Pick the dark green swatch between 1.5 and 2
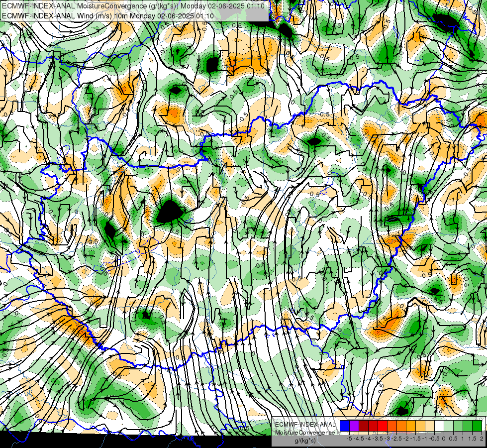 click(477, 426)
